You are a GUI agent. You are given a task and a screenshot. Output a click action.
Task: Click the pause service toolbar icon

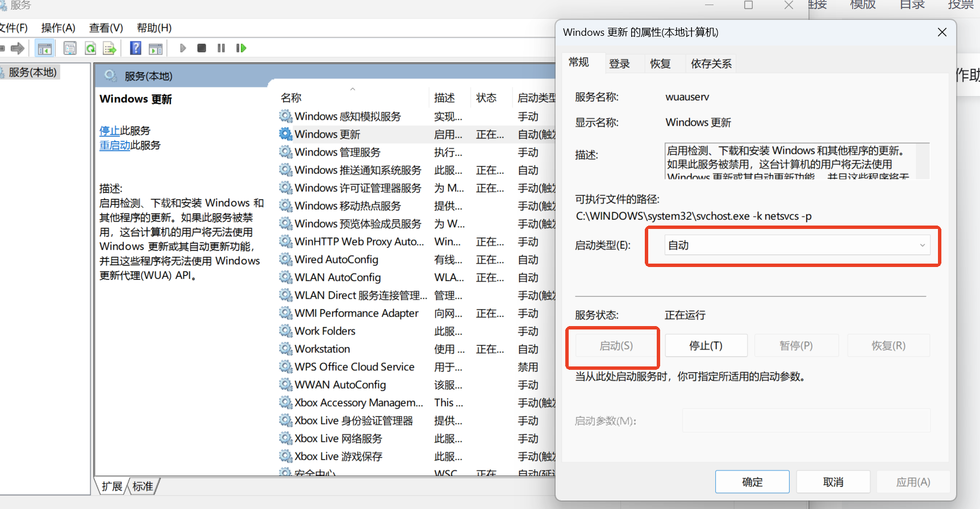tap(221, 48)
